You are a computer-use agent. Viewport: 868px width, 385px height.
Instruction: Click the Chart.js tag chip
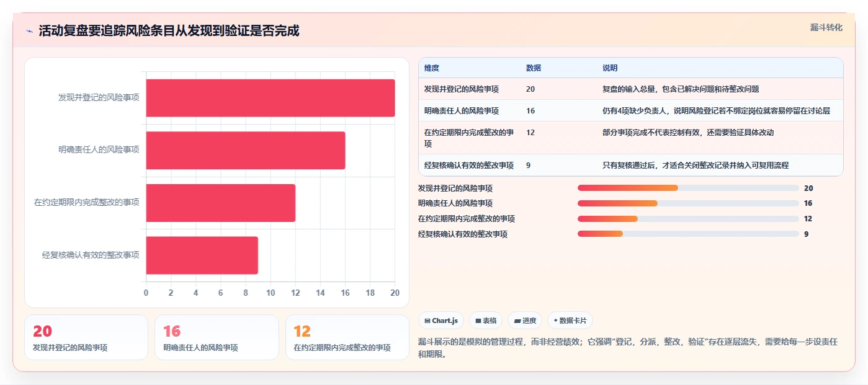[x=441, y=321]
